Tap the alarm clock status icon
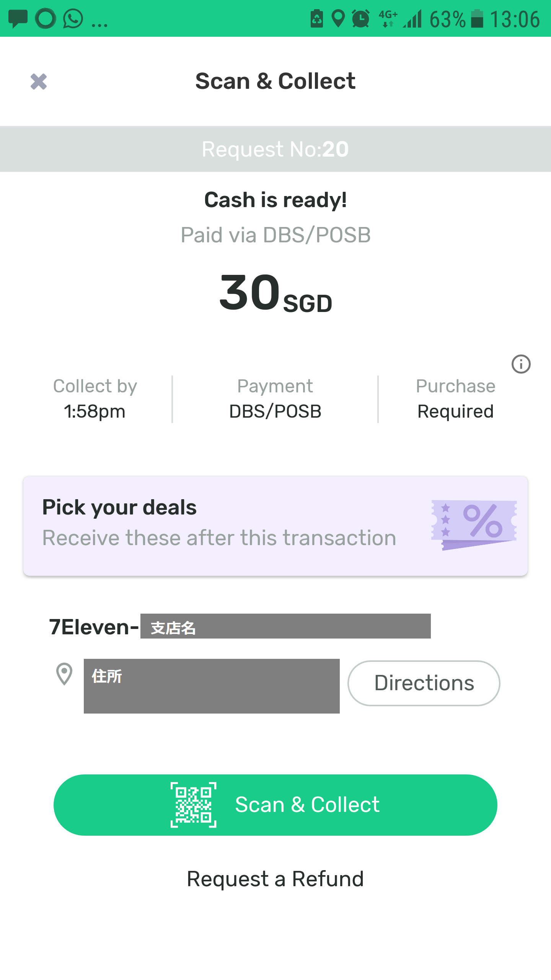This screenshot has height=980, width=551. tap(360, 19)
